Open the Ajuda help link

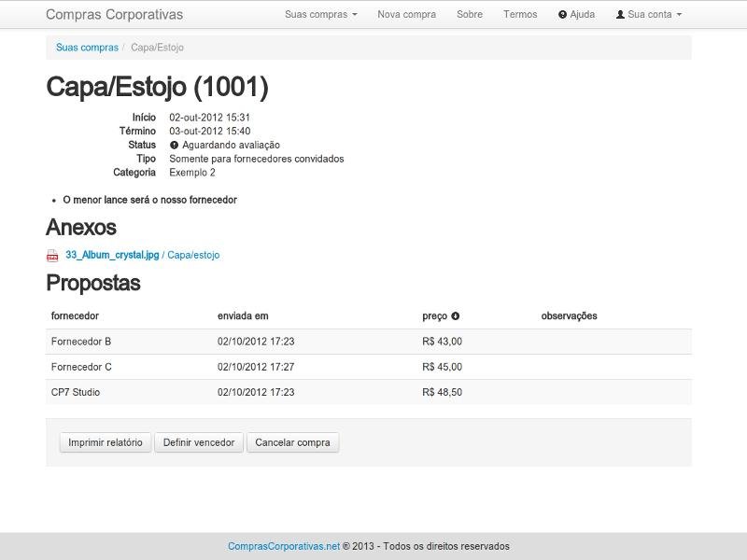pyautogui.click(x=576, y=14)
